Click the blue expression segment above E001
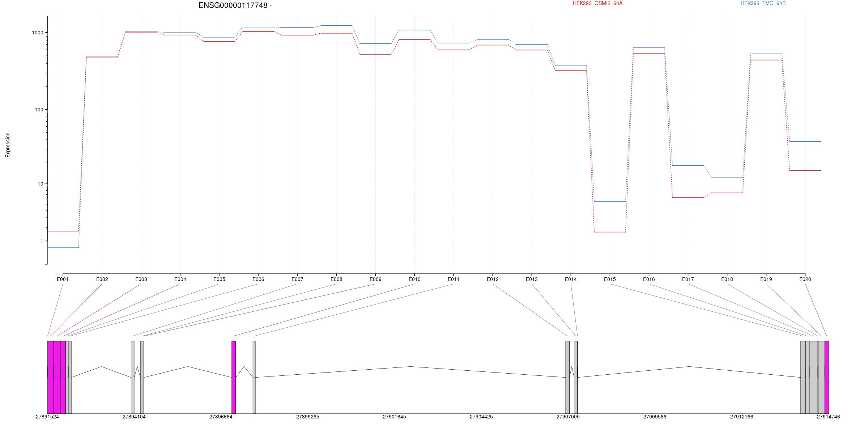The width and height of the screenshot is (868, 434). pyautogui.click(x=63, y=248)
